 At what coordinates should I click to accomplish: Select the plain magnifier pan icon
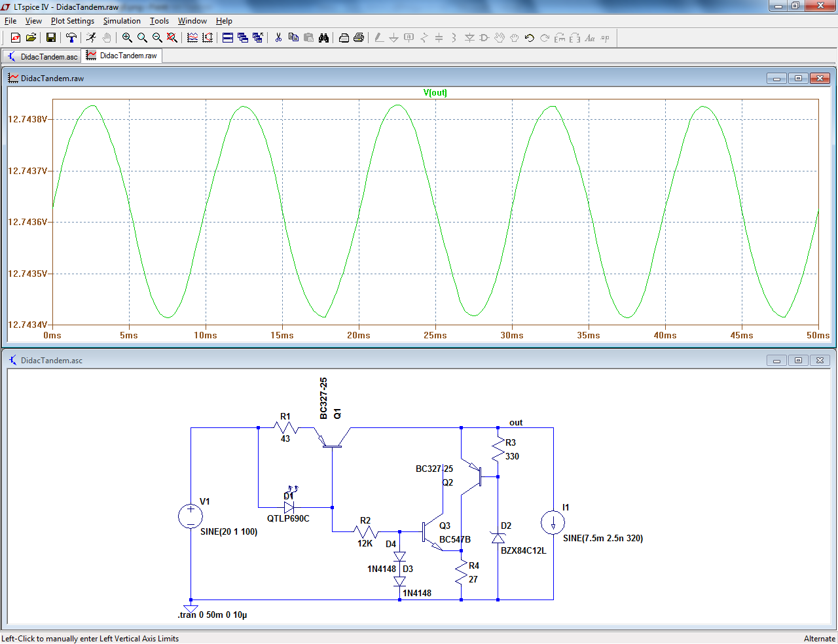(142, 38)
